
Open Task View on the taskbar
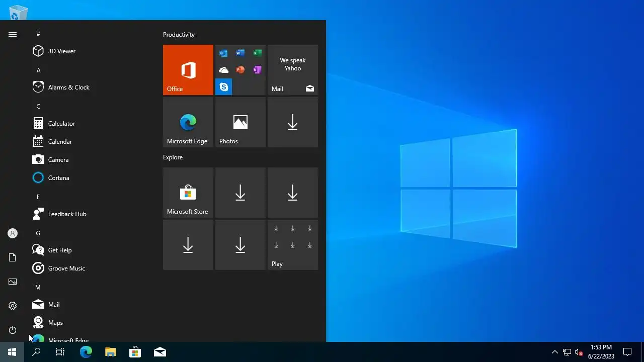tap(60, 352)
